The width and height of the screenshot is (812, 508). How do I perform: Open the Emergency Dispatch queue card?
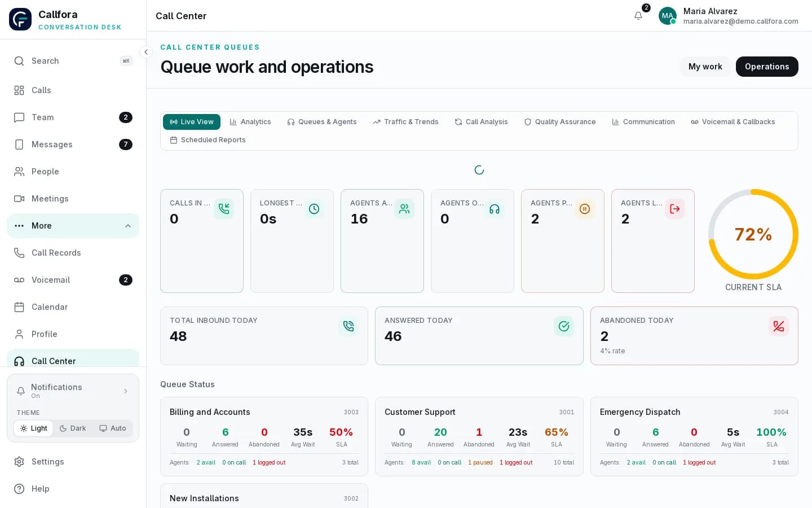(694, 436)
